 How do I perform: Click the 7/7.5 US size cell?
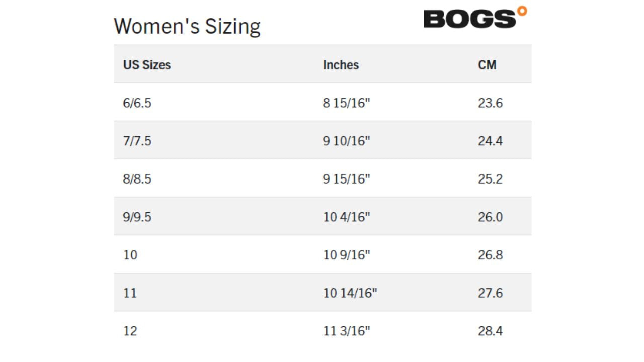(x=137, y=141)
